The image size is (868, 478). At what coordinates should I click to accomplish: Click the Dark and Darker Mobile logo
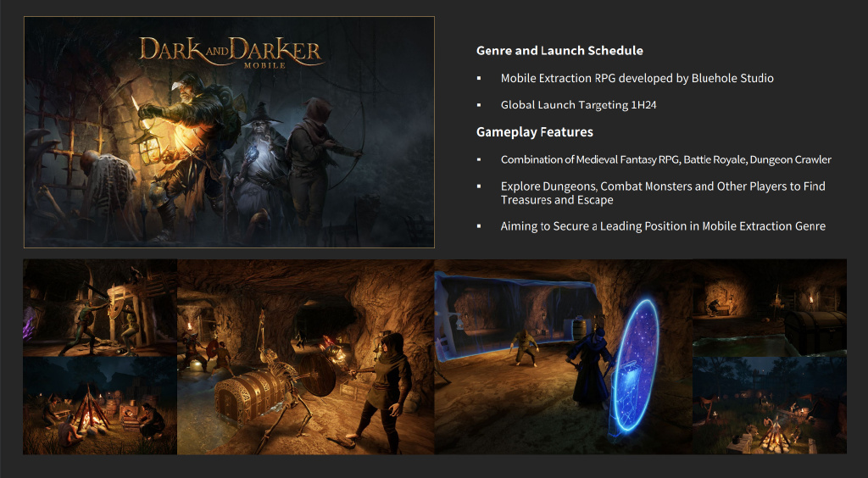[231, 53]
